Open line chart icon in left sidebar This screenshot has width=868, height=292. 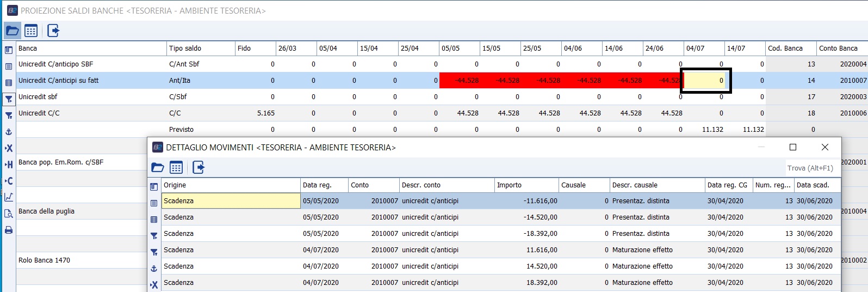9,197
